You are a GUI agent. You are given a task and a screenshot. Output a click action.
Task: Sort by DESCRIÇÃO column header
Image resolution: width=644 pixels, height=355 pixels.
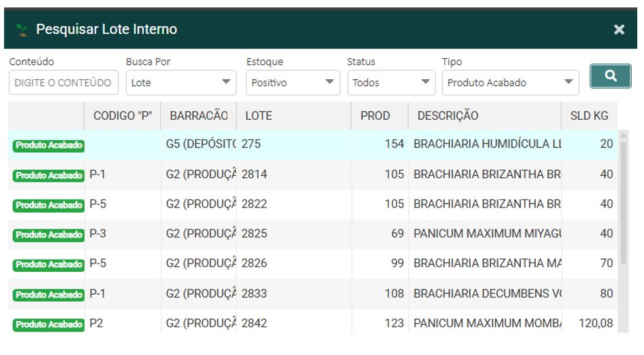448,116
